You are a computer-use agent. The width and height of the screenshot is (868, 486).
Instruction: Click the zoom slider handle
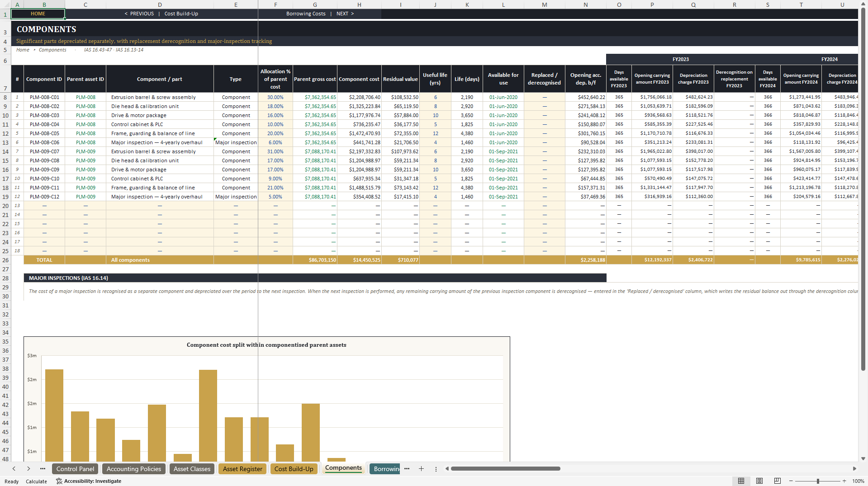818,481
